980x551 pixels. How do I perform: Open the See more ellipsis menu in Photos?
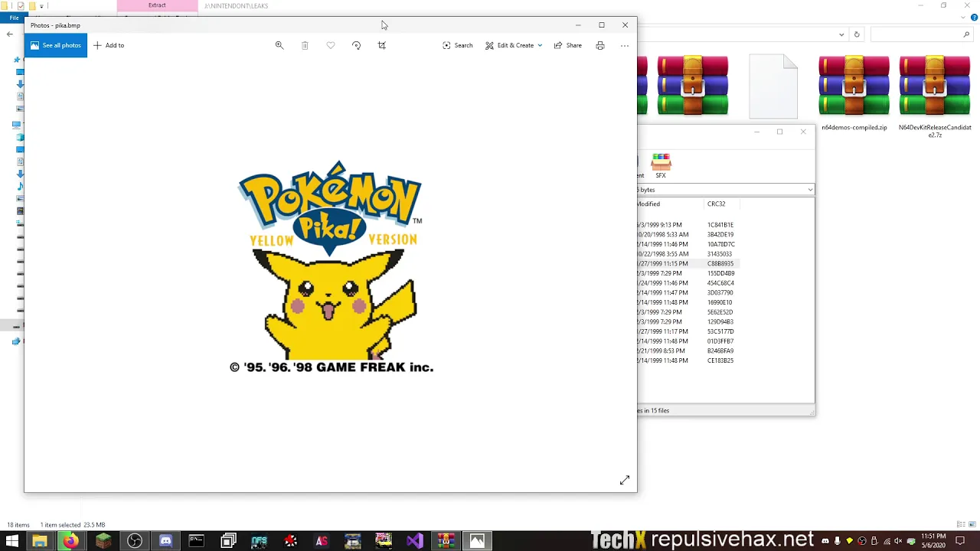[x=625, y=45]
